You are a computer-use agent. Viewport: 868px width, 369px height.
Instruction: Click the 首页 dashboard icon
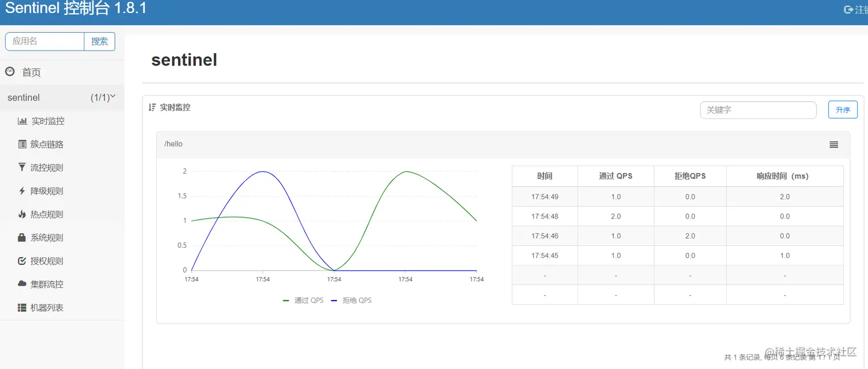pyautogui.click(x=10, y=72)
